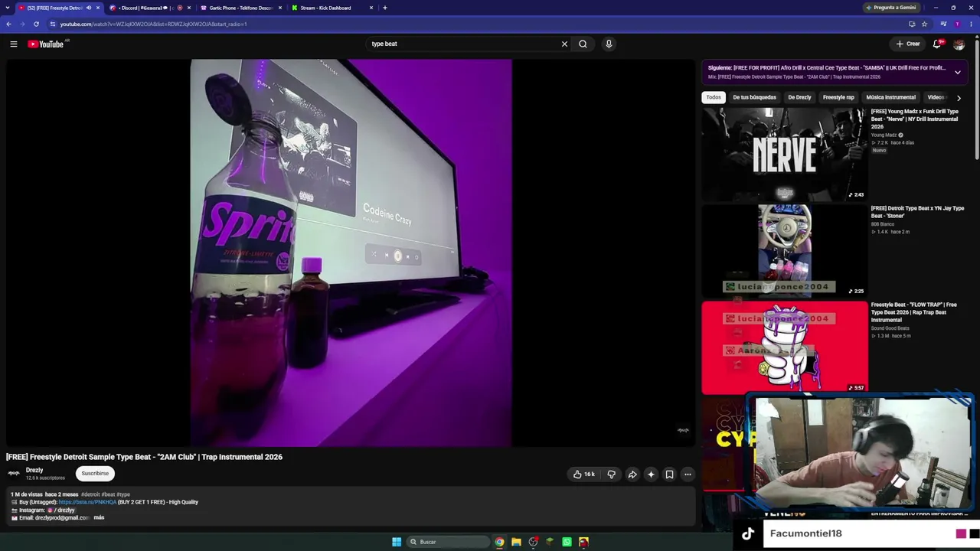
Task: Open the FLOW TRAP beat thumbnail
Action: [785, 347]
